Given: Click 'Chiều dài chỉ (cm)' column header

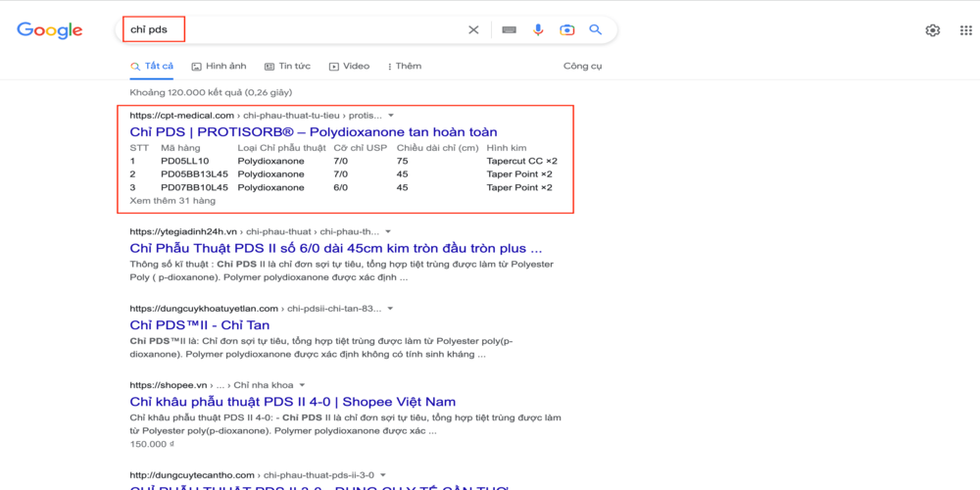Looking at the screenshot, I should (x=437, y=148).
